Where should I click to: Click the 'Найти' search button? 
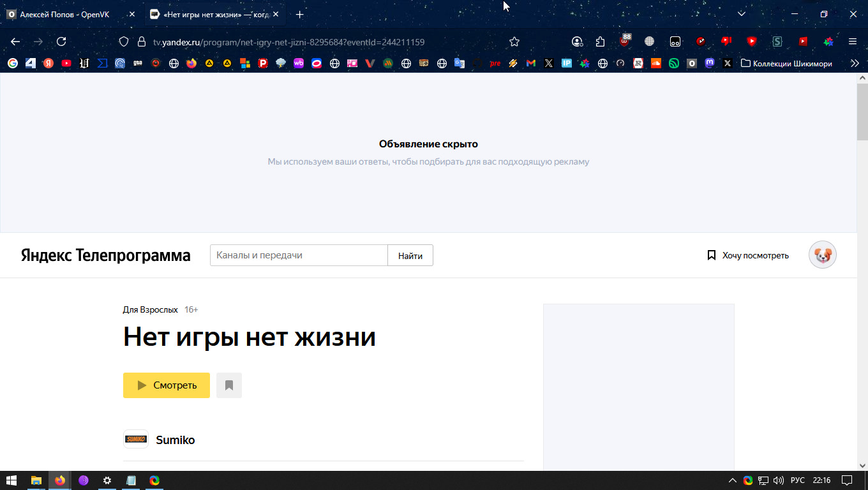(x=410, y=255)
